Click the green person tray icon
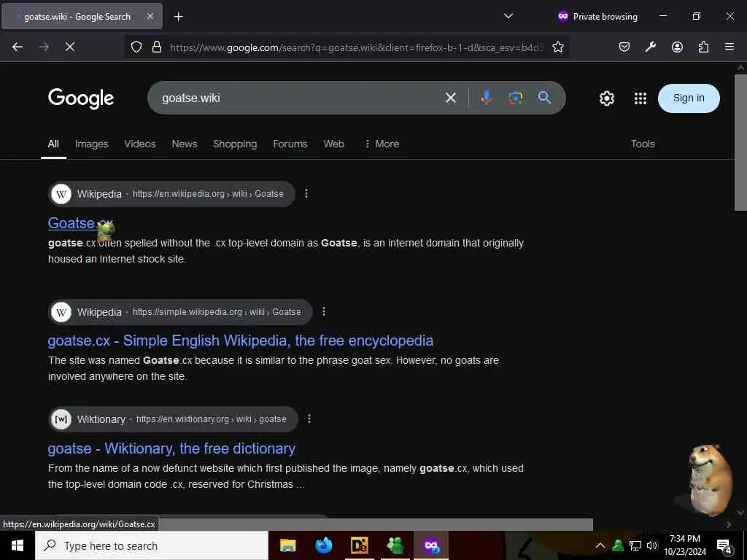The image size is (747, 560). (x=618, y=545)
